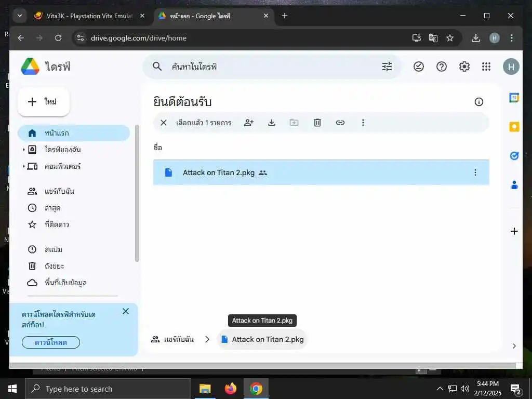
Task: Open Google Tasks side panel icon
Action: pos(514,156)
